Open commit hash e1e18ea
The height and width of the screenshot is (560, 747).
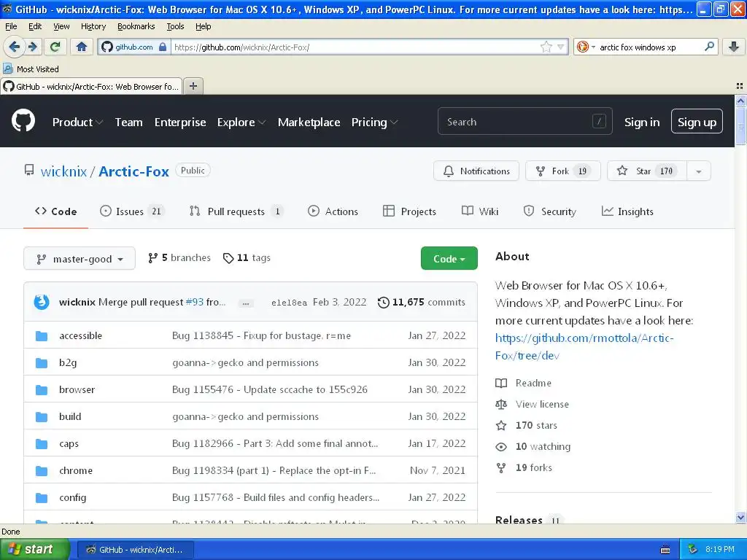(289, 303)
